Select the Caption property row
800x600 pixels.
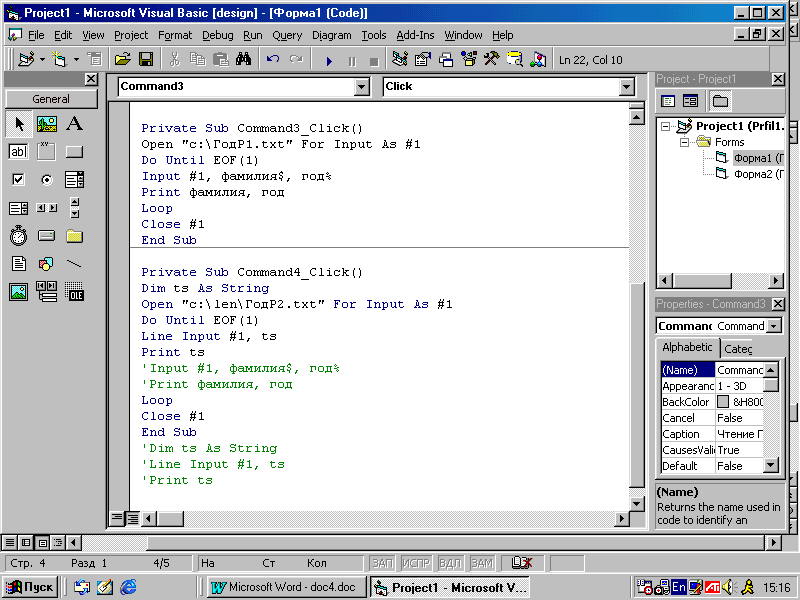(x=712, y=434)
